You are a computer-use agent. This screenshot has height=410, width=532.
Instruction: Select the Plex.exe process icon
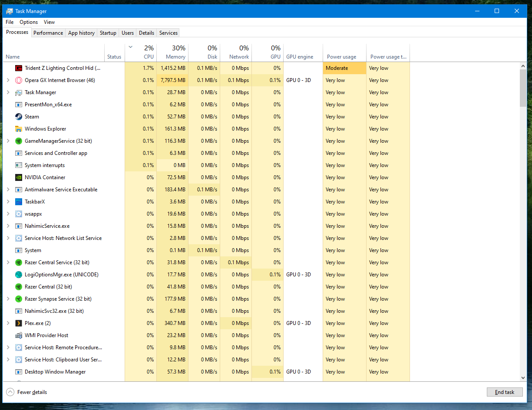(19, 323)
